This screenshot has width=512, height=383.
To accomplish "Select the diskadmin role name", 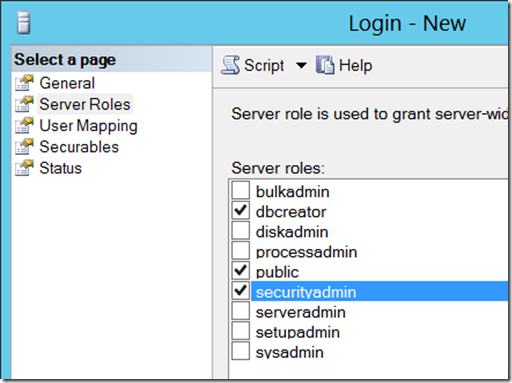I will pyautogui.click(x=292, y=232).
